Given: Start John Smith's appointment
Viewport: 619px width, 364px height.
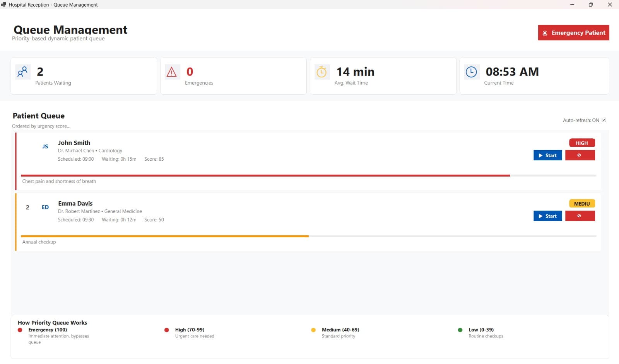Looking at the screenshot, I should pos(548,155).
